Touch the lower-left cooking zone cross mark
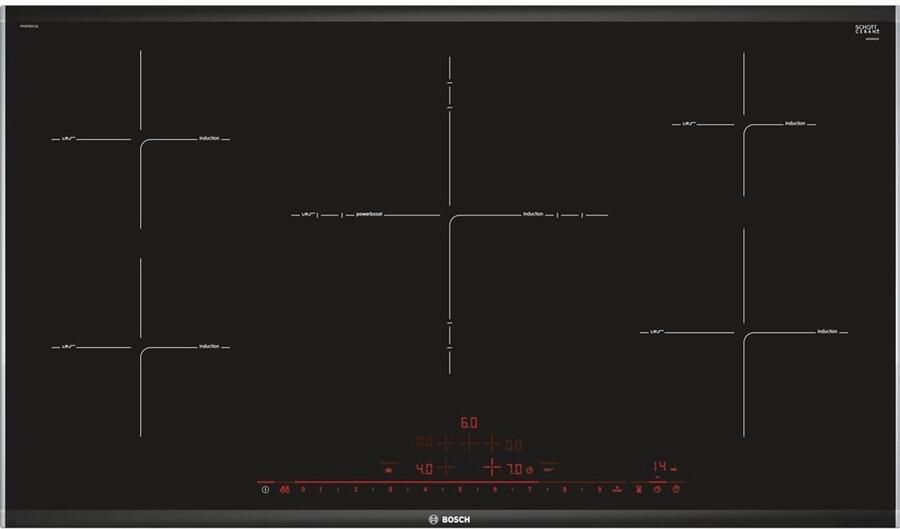The image size is (900, 529). coord(141,347)
